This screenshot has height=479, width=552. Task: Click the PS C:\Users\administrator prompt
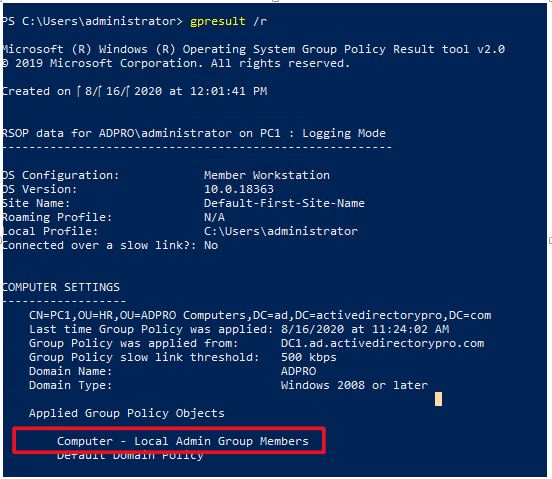92,21
